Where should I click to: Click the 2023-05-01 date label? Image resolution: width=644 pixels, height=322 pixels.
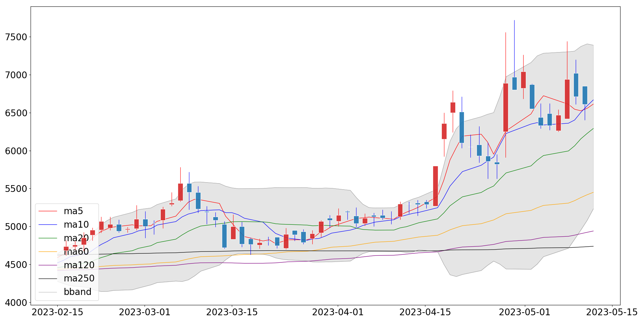[x=525, y=313]
